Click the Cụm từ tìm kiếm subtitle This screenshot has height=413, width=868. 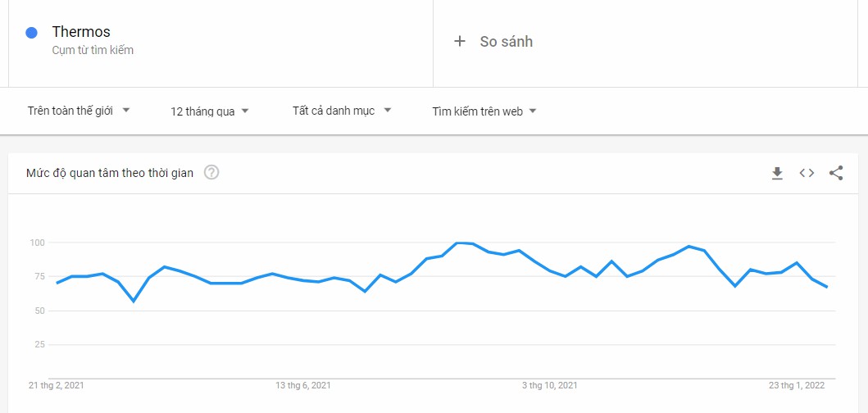[x=93, y=50]
